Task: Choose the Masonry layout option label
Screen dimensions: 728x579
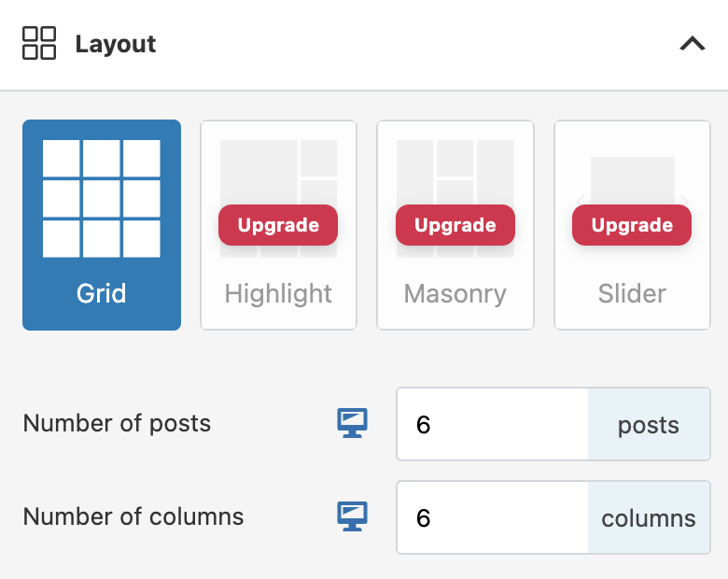Action: tap(455, 294)
